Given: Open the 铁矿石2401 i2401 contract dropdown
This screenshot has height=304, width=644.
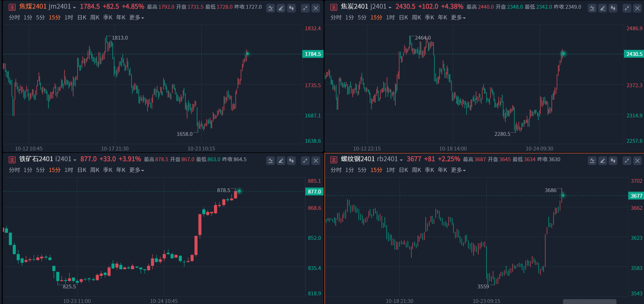Looking at the screenshot, I should click(x=74, y=160).
